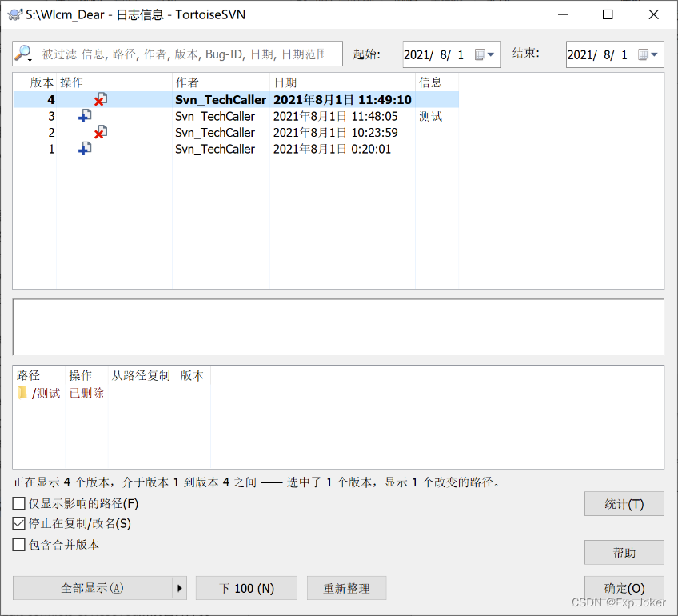Click the TortoiseSVN title bar icon
The height and width of the screenshot is (616, 678).
pyautogui.click(x=14, y=14)
